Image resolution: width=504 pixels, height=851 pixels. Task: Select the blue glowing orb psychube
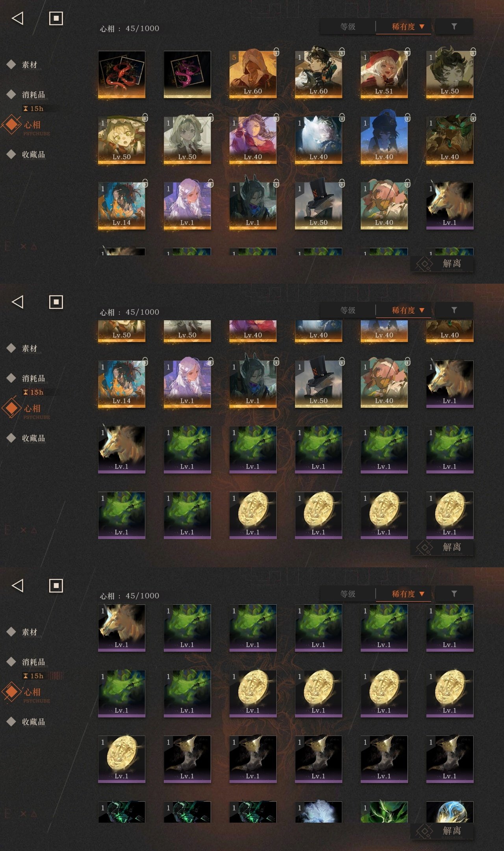(450, 812)
